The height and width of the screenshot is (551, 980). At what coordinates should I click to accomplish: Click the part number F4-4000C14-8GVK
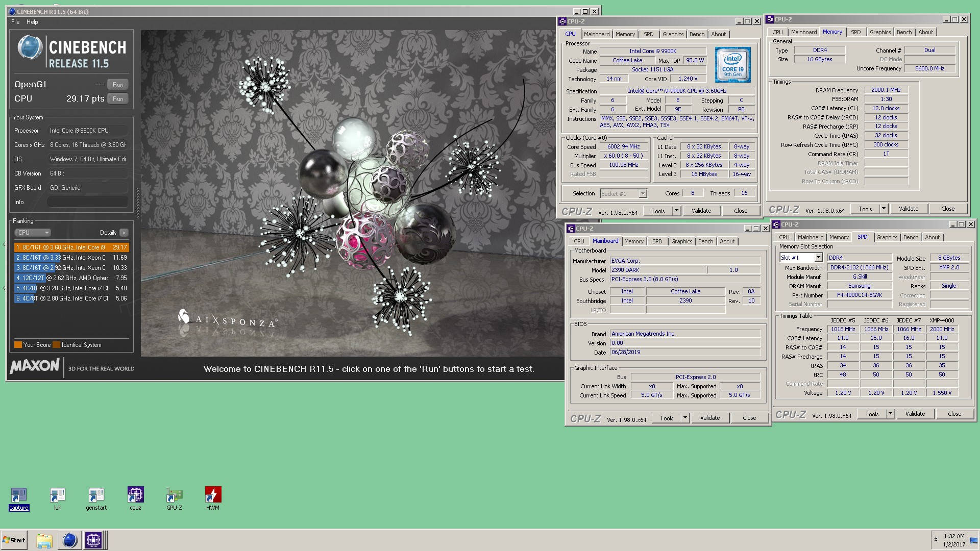(x=860, y=295)
